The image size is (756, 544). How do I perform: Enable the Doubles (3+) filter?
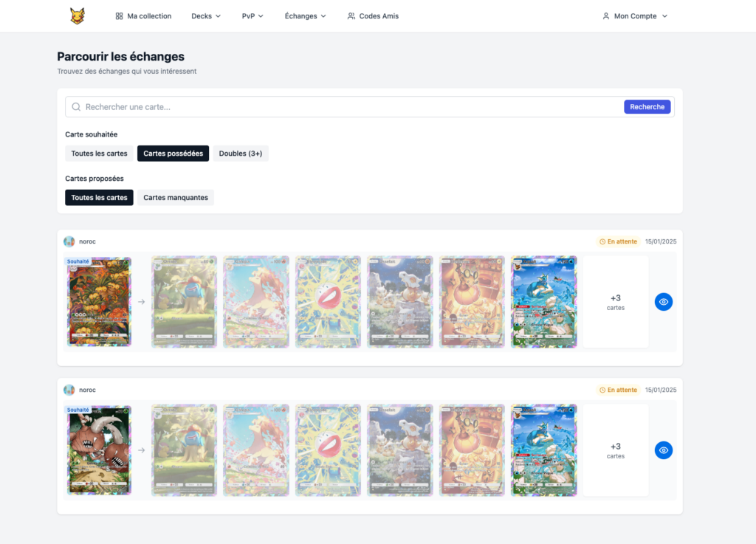tap(241, 154)
